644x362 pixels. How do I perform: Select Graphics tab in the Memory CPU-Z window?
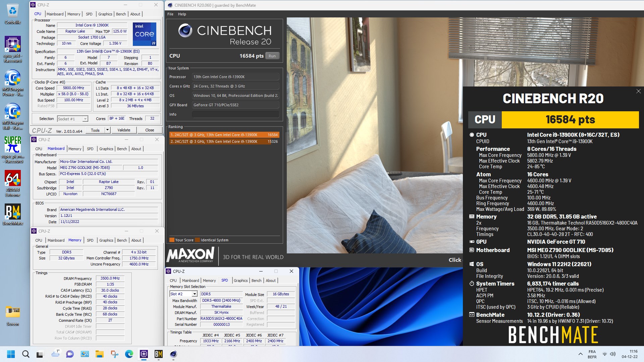tap(106, 240)
